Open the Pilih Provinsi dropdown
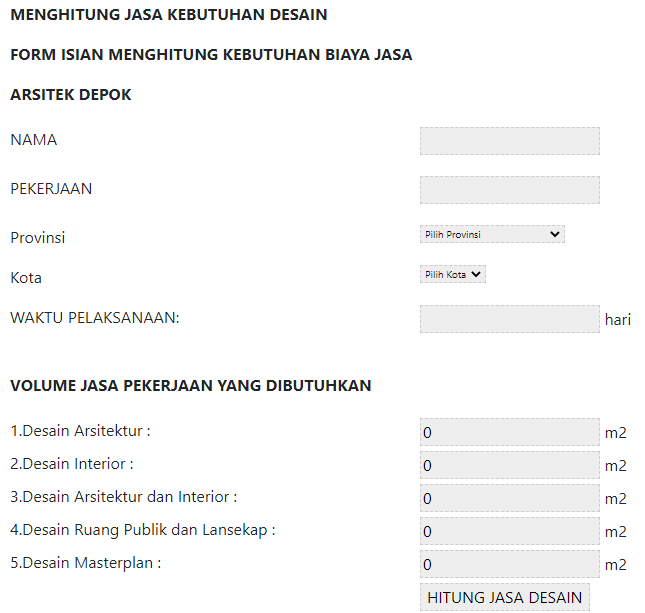This screenshot has width=645, height=613. pyautogui.click(x=492, y=234)
